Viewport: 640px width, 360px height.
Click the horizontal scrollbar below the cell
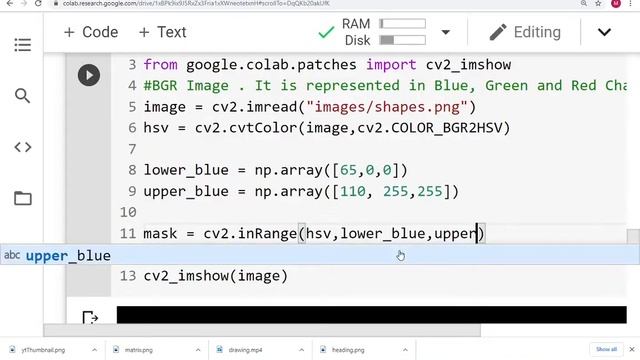(262, 330)
